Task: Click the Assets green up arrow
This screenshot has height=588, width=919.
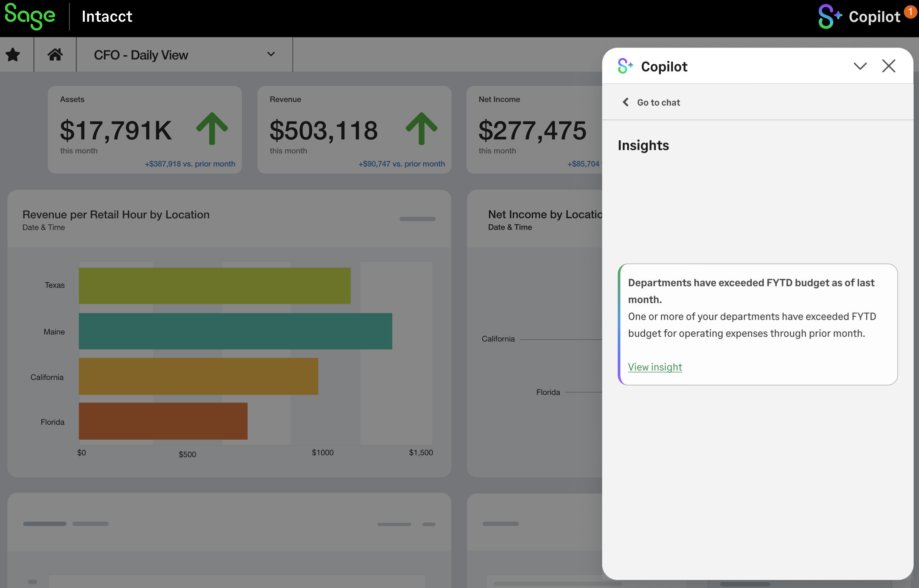Action: 212,129
